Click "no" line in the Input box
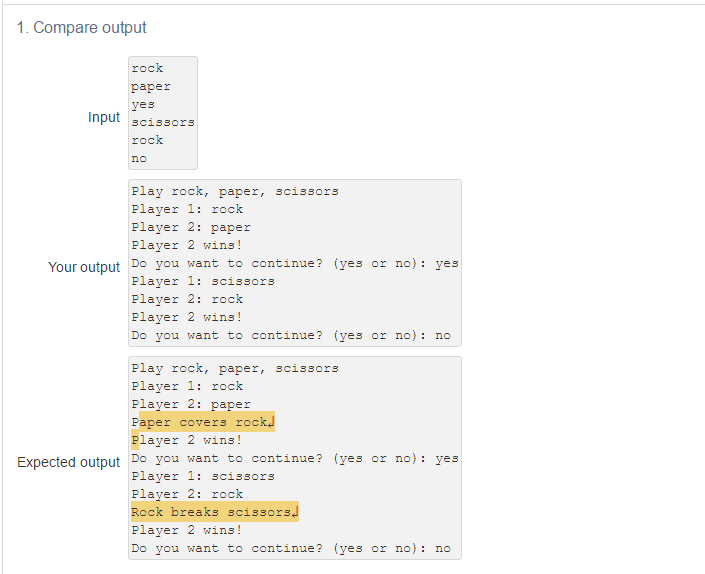705x574 pixels. 139,158
